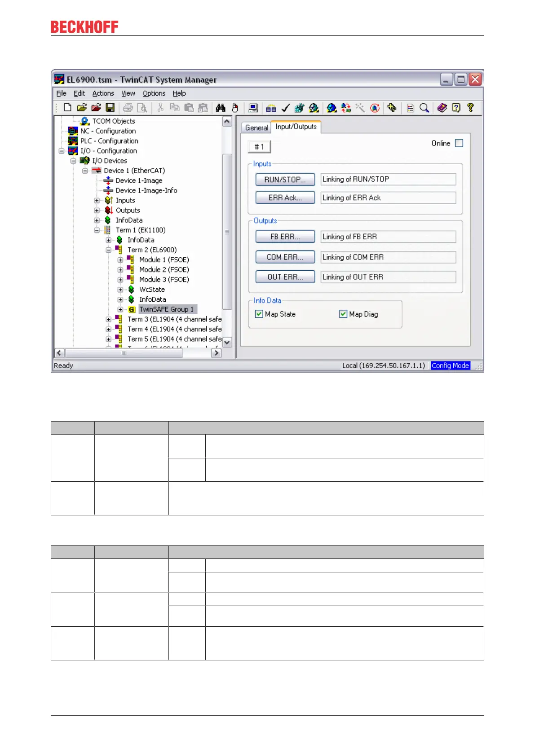Expand Term 3 (EL1904) node
Image resolution: width=535 pixels, height=756 pixels.
coord(108,319)
